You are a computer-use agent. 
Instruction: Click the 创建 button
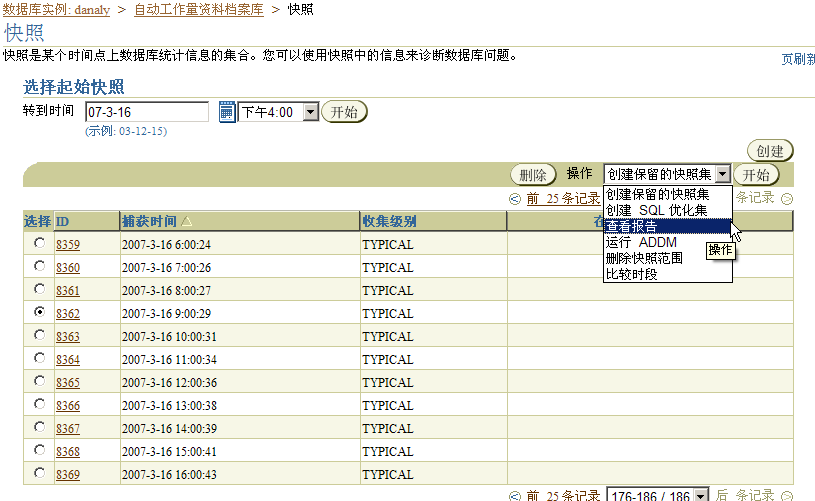[770, 151]
